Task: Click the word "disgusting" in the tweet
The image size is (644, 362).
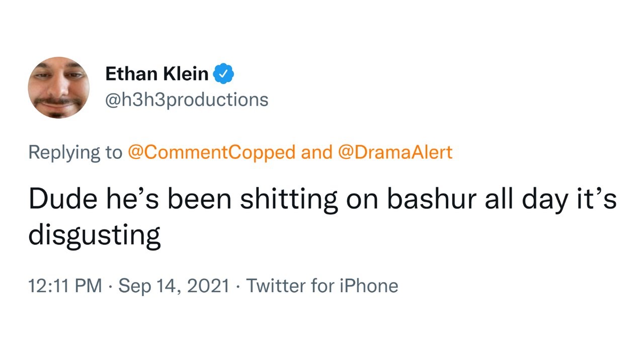Action: [94, 234]
